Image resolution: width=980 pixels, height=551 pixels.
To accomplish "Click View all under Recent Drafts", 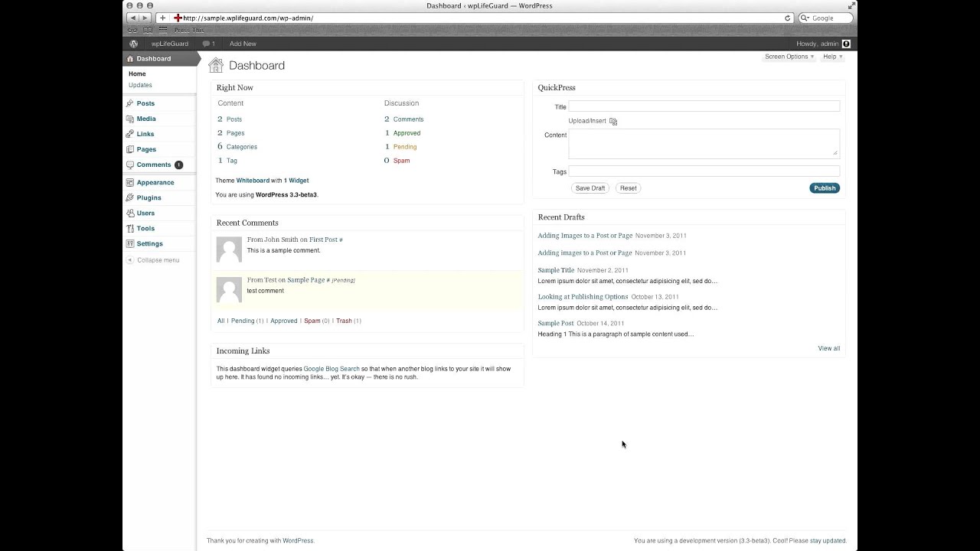I will coord(829,348).
